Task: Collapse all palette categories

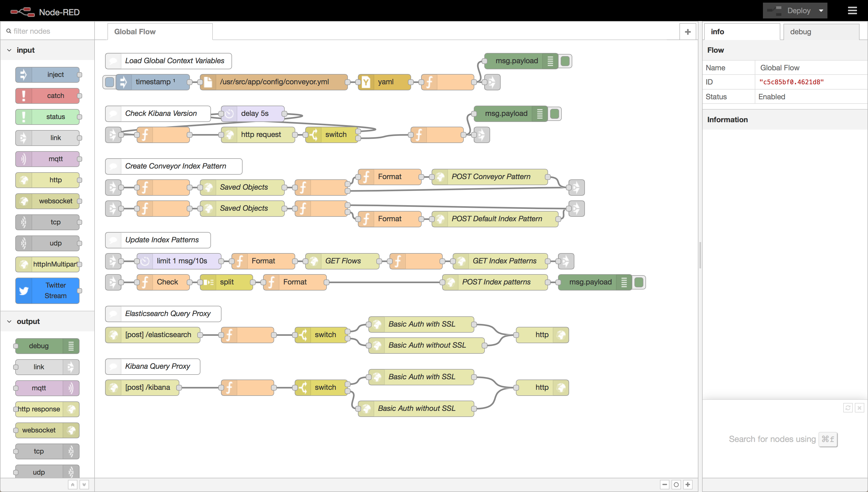Action: tap(73, 485)
